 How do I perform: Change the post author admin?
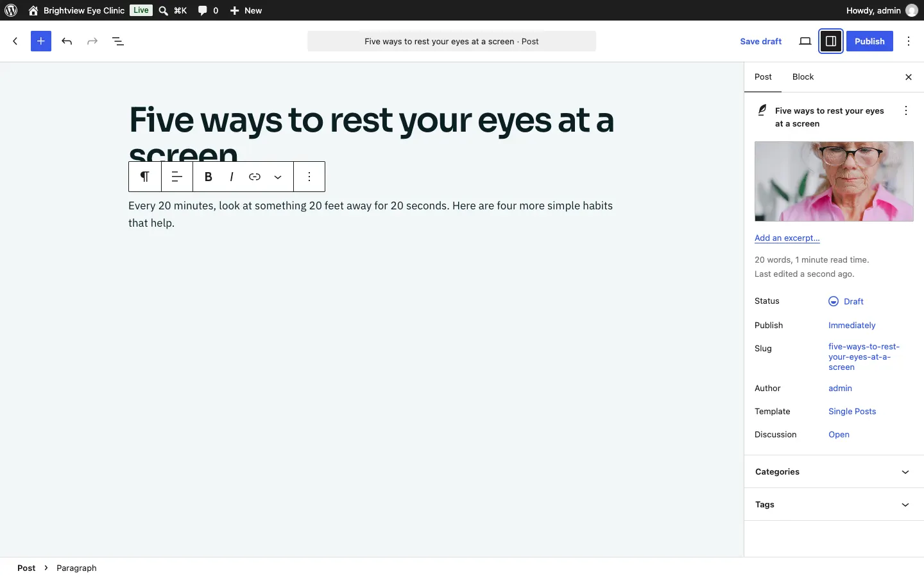840,389
